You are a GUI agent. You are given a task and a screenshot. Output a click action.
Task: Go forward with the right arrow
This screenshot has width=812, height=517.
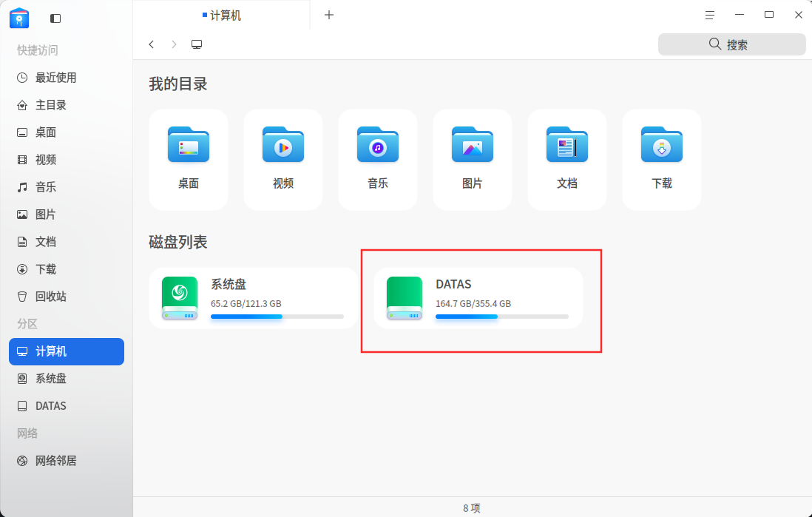pyautogui.click(x=174, y=44)
